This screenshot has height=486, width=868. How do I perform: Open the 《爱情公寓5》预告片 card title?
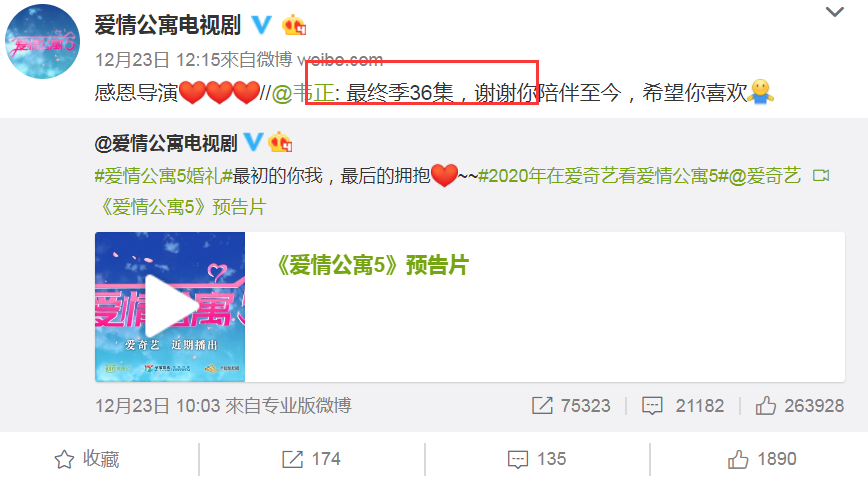tap(372, 265)
